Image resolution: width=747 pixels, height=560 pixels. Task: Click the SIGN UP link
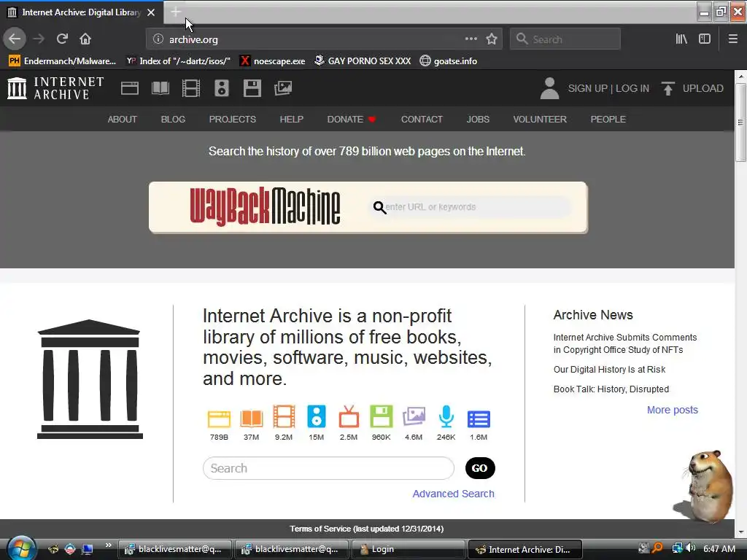[587, 88]
